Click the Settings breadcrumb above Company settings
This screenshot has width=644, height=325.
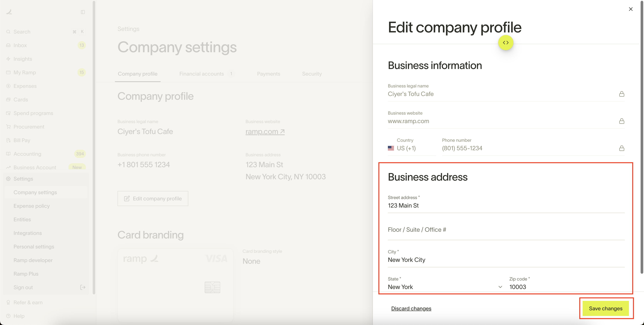tap(128, 29)
